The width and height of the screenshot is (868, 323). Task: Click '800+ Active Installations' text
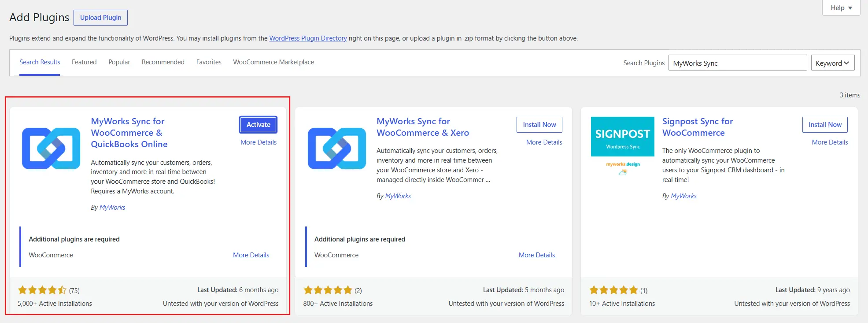click(x=338, y=304)
